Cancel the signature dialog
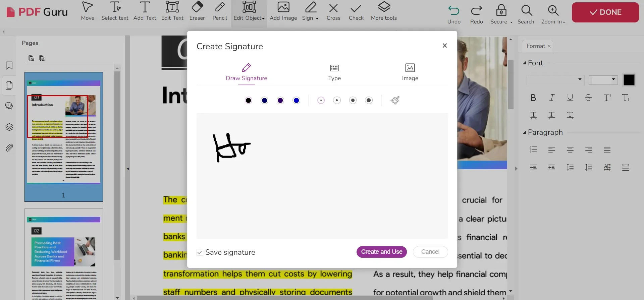The image size is (644, 300). [430, 252]
